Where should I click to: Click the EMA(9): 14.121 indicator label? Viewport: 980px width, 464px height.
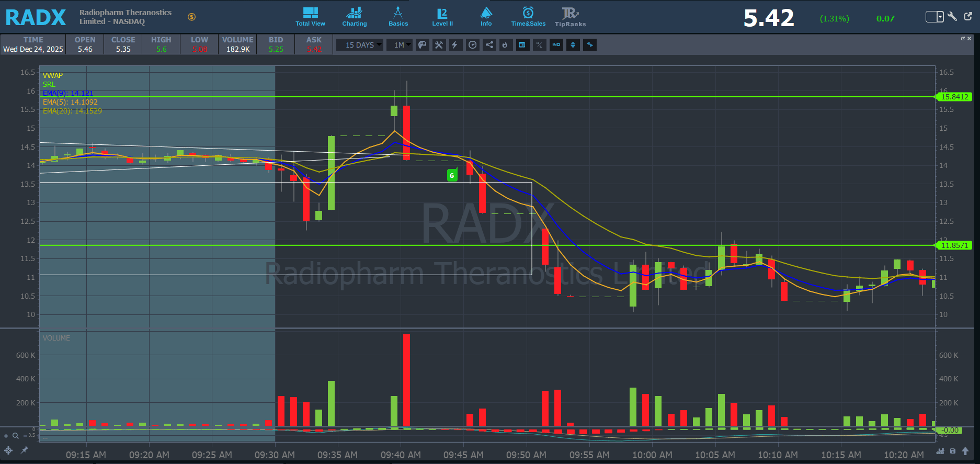tap(68, 93)
